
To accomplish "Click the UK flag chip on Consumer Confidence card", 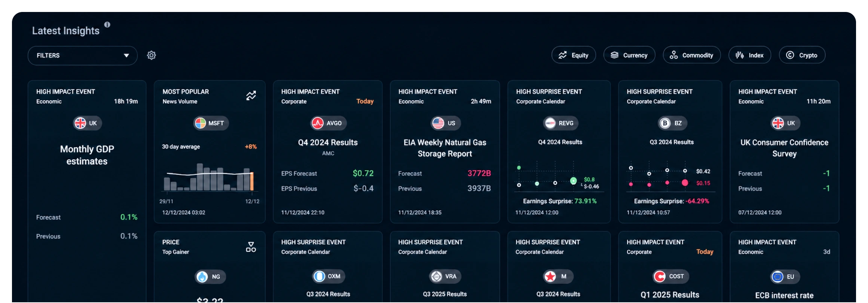I will 785,123.
